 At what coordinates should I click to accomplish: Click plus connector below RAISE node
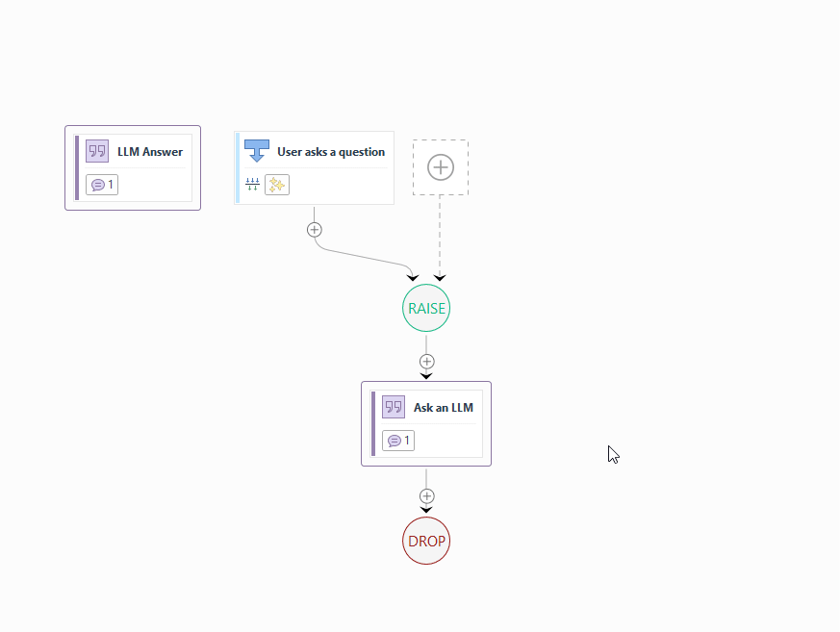(x=427, y=362)
